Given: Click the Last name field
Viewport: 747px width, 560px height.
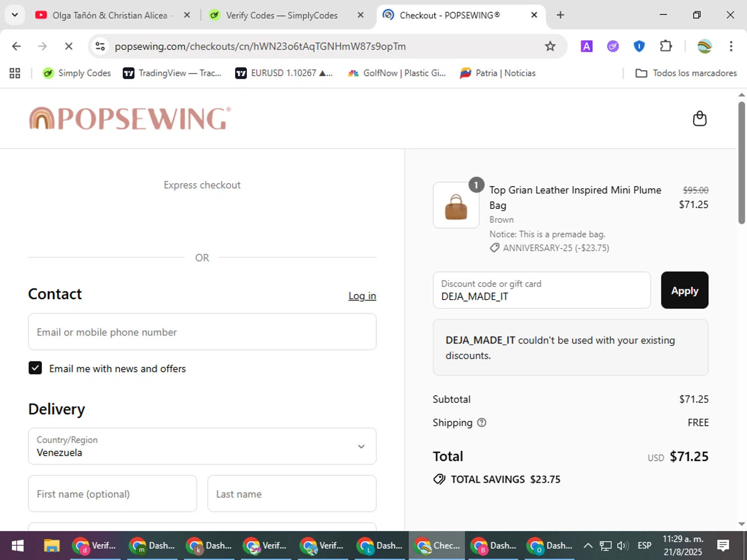Looking at the screenshot, I should point(292,494).
